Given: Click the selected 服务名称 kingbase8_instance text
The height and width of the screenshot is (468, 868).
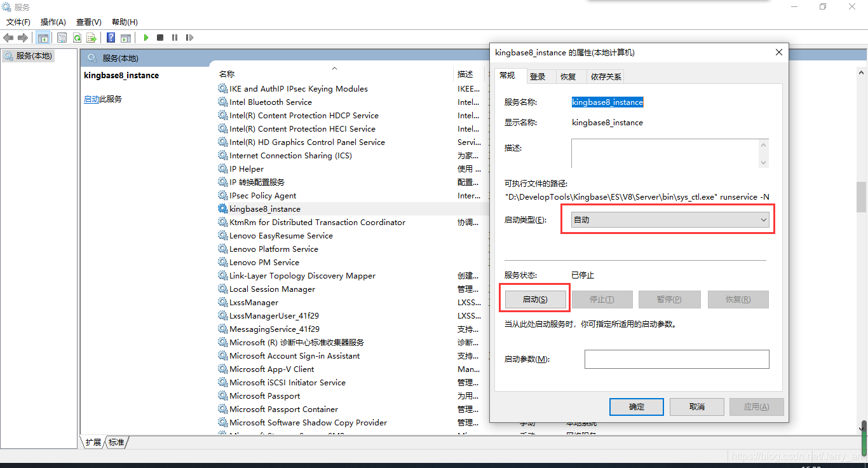Looking at the screenshot, I should tap(607, 102).
